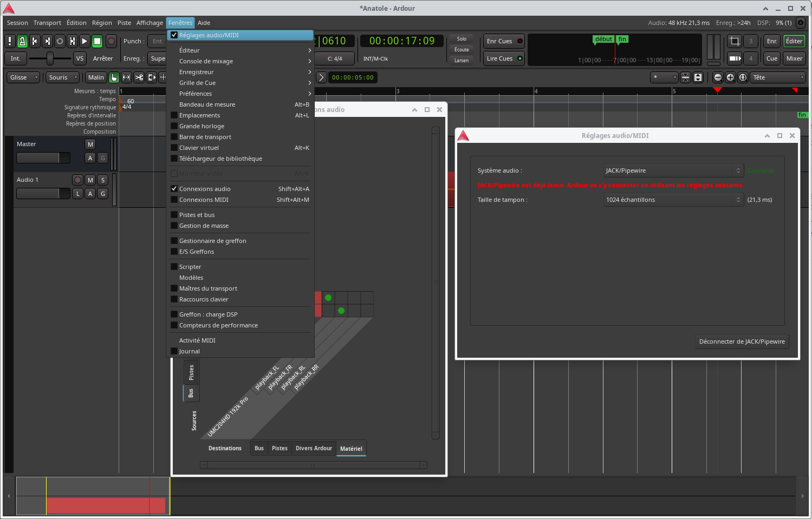This screenshot has width=812, height=519.
Task: Click the Mixer button
Action: (x=794, y=58)
